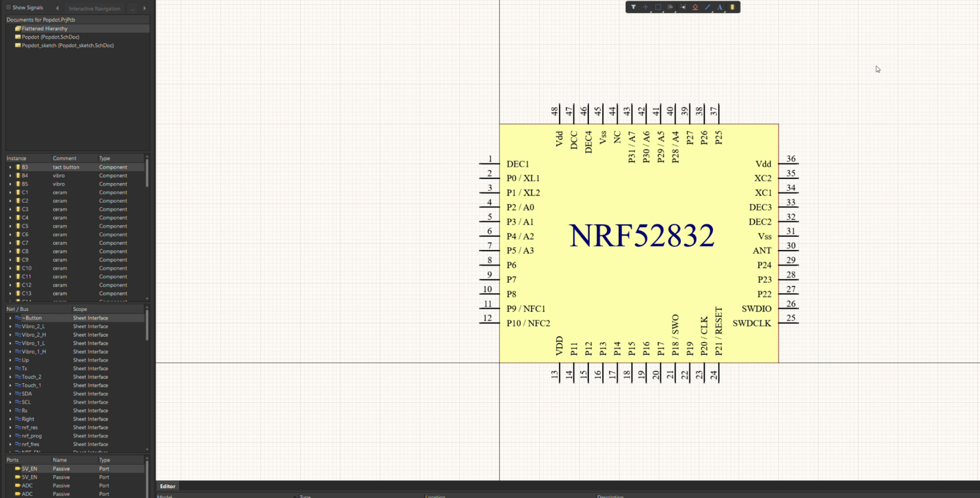The height and width of the screenshot is (498, 980).
Task: Expand the B4 instance row
Action: [10, 176]
